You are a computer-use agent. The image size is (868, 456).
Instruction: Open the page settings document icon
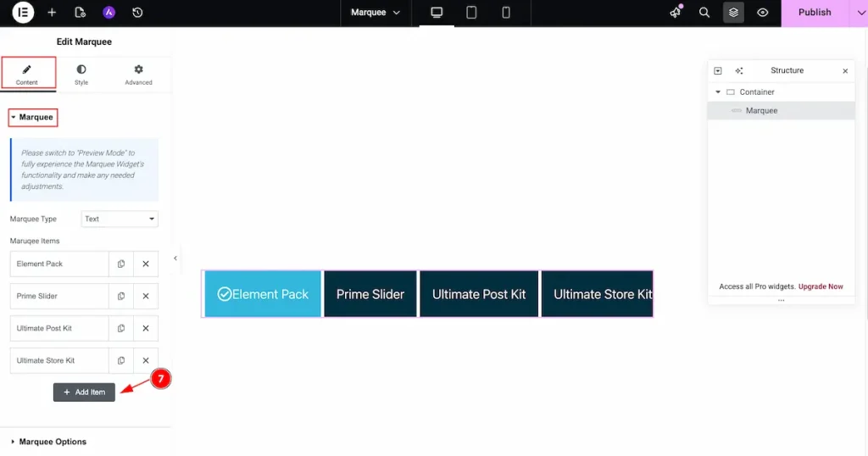[80, 12]
